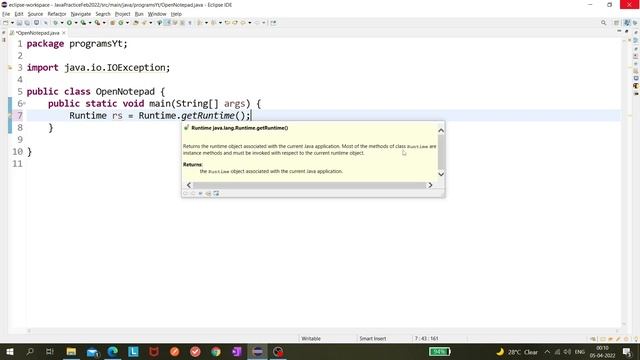Click the Save All toolbar icon
The width and height of the screenshot is (640, 360).
(x=27, y=23)
